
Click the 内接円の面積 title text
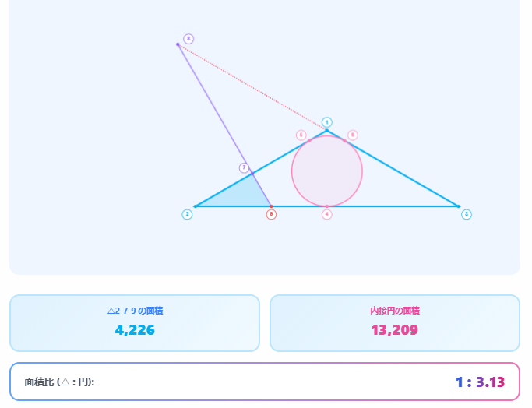[394, 311]
